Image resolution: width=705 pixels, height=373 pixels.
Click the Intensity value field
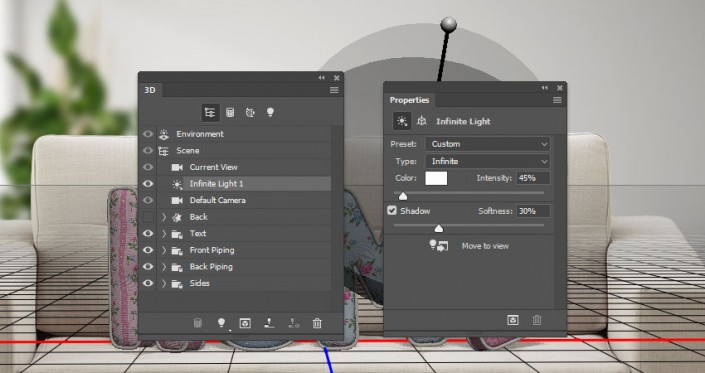point(533,178)
